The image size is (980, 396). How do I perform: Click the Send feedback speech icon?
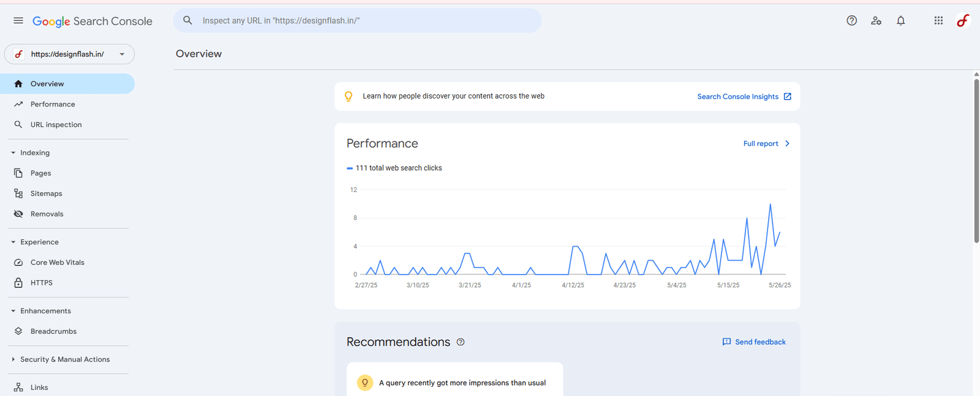point(726,342)
